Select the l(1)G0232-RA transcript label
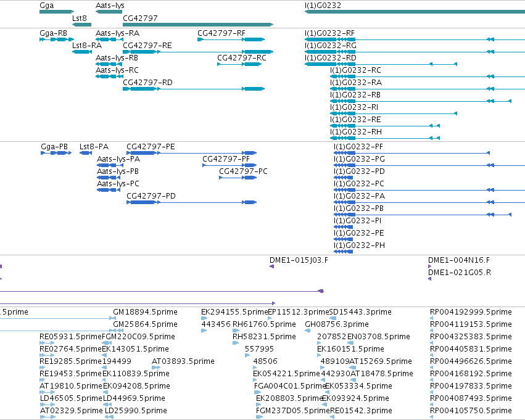 356,83
